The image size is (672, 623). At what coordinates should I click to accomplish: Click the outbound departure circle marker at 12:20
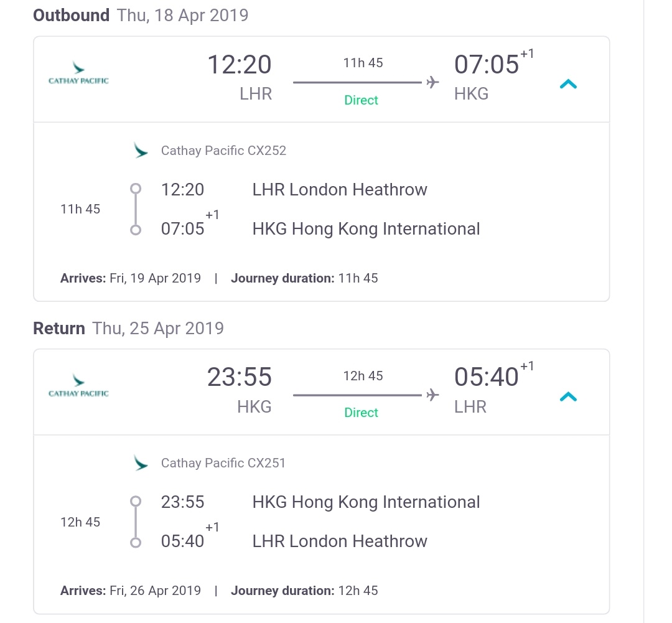pos(136,189)
